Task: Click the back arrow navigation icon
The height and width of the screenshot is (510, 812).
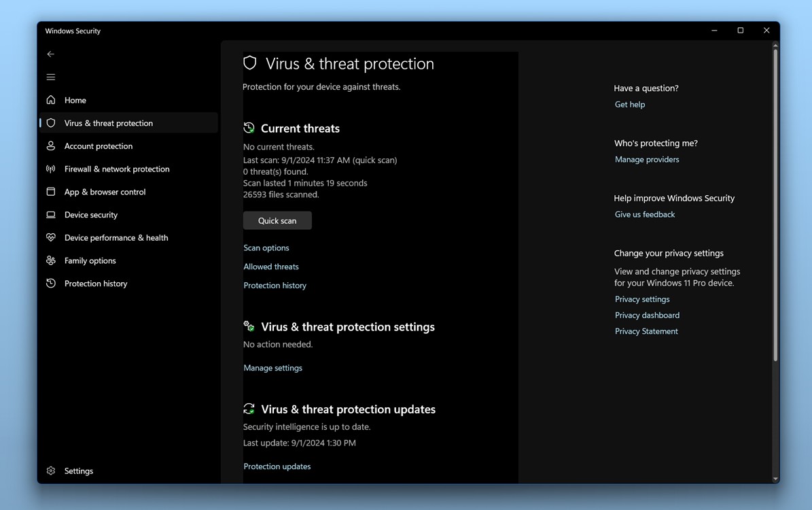Action: tap(50, 54)
